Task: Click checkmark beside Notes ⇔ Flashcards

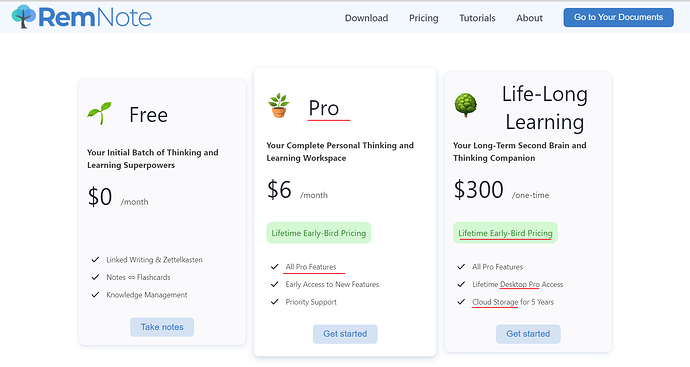Action: coord(95,277)
